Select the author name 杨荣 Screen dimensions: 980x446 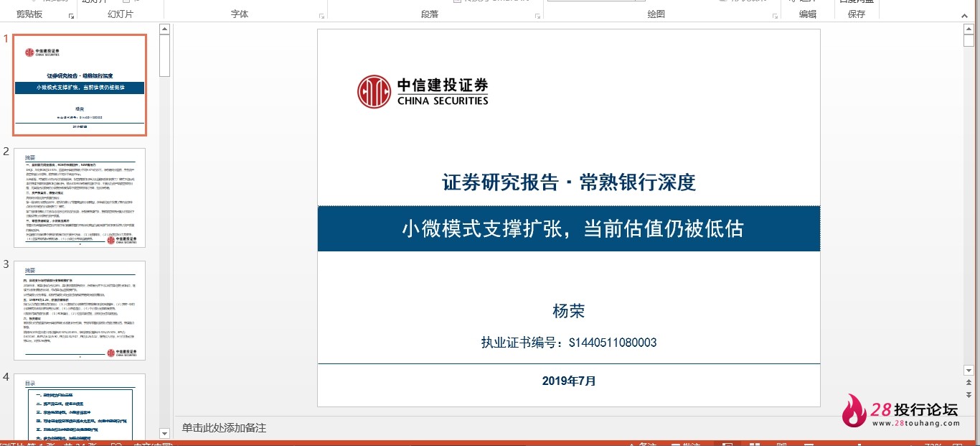pyautogui.click(x=569, y=311)
